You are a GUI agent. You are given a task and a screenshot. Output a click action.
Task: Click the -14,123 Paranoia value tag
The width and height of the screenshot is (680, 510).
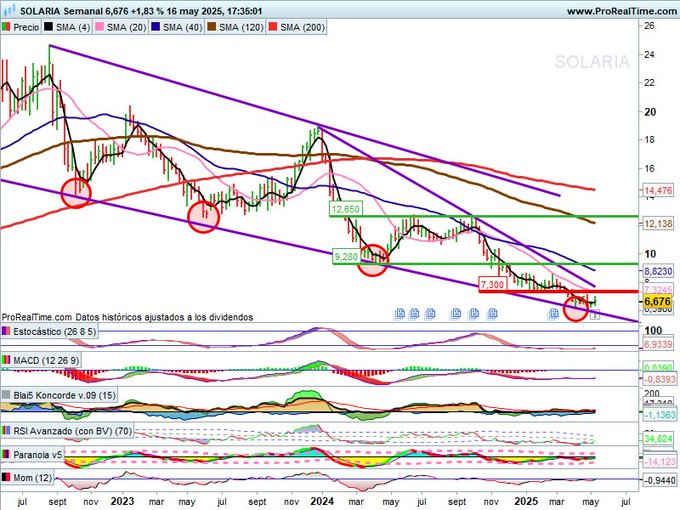(x=659, y=462)
